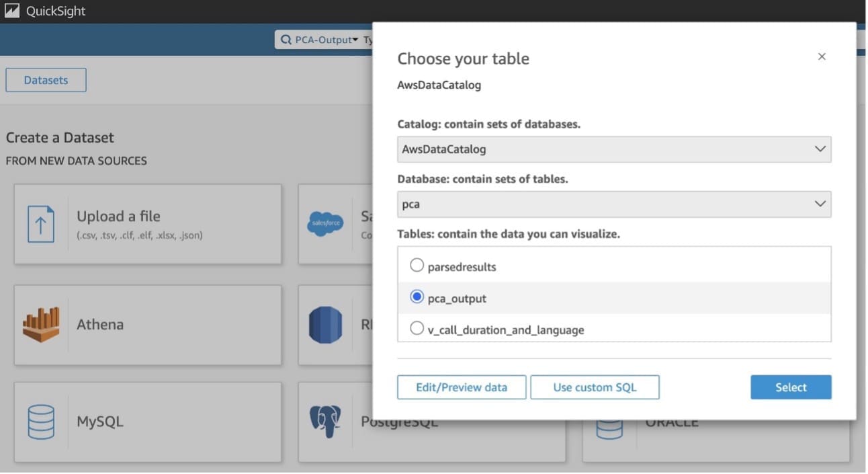Click the search magnifier in the top bar
868x474 pixels.
click(x=285, y=40)
